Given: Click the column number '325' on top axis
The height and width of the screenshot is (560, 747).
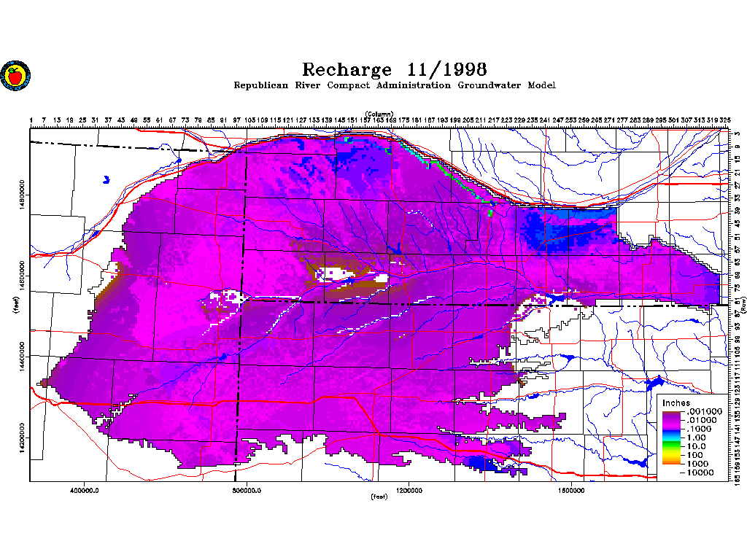Looking at the screenshot, I should click(x=724, y=120).
